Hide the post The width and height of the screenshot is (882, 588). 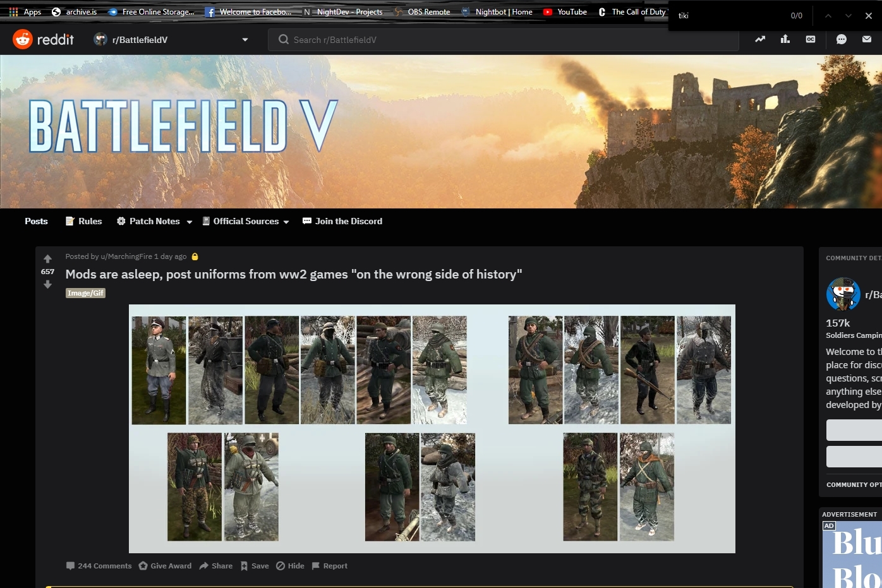click(x=290, y=566)
